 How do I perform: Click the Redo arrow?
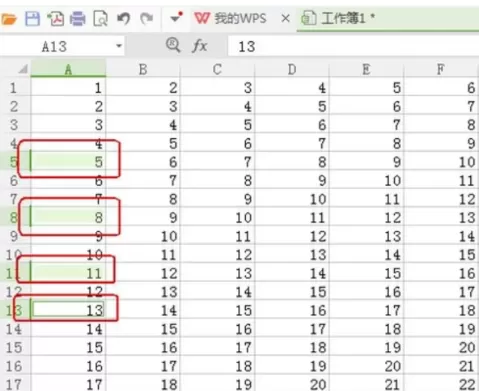[146, 19]
